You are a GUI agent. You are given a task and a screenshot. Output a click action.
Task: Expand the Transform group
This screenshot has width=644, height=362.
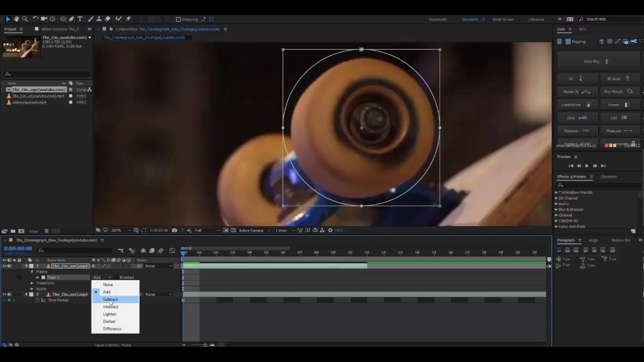(x=32, y=283)
